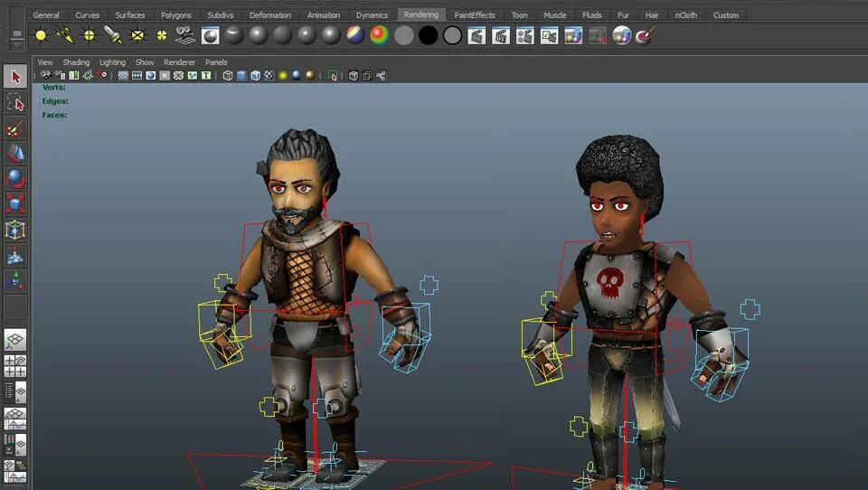Assign the flat gray shading map material
Image resolution: width=868 pixels, height=490 pixels.
coord(403,36)
